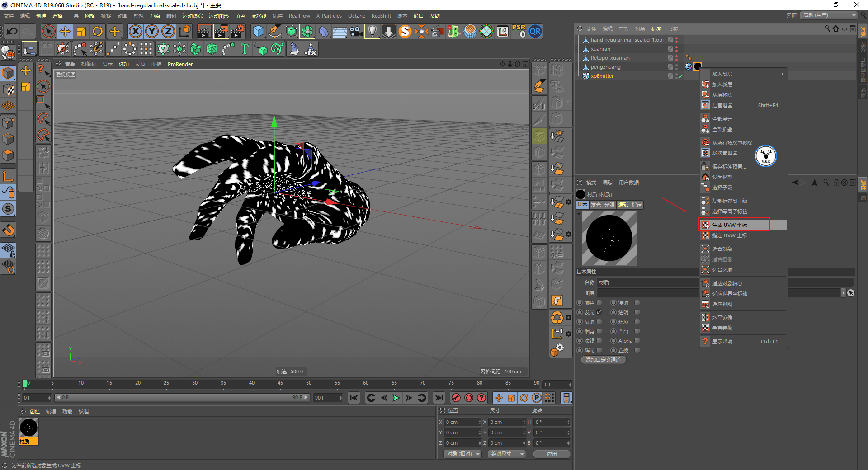This screenshot has height=470, width=868.
Task: Open the 界面 layout dropdown
Action: point(829,15)
